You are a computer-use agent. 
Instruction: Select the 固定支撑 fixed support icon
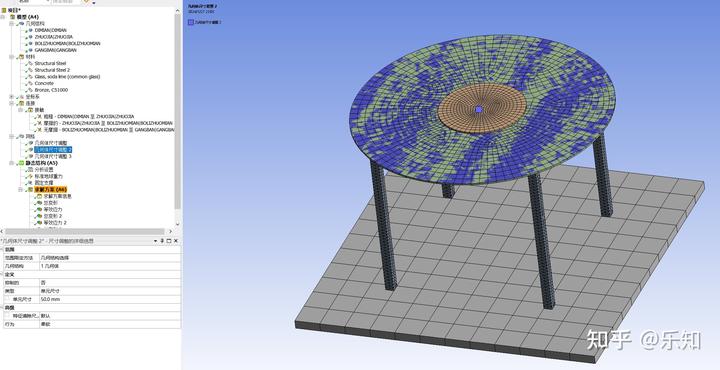coord(31,183)
